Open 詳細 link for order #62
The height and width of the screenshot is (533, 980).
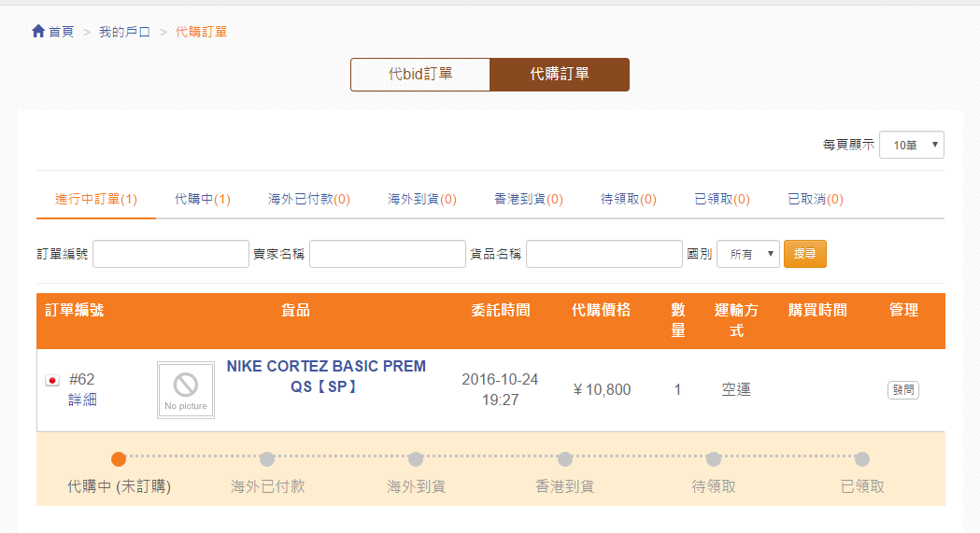[82, 400]
